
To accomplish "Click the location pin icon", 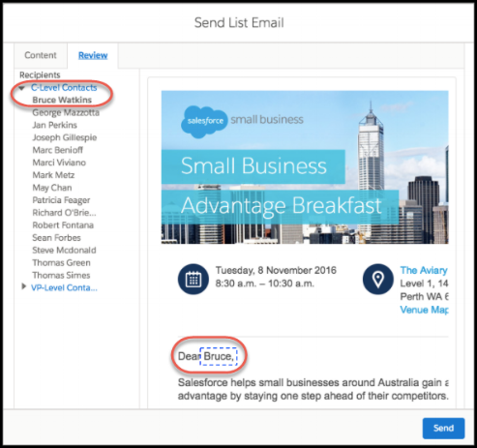I will [x=378, y=279].
